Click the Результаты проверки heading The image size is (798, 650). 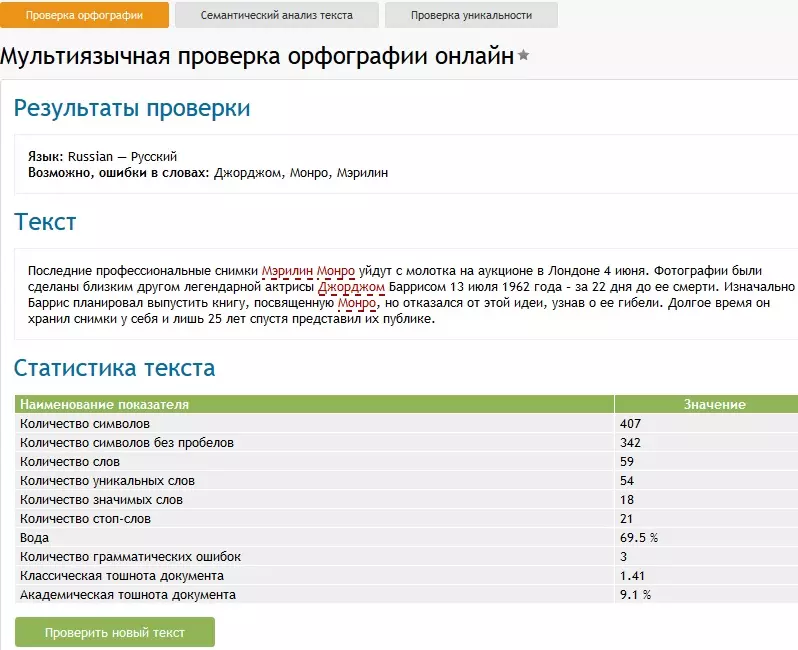[132, 108]
